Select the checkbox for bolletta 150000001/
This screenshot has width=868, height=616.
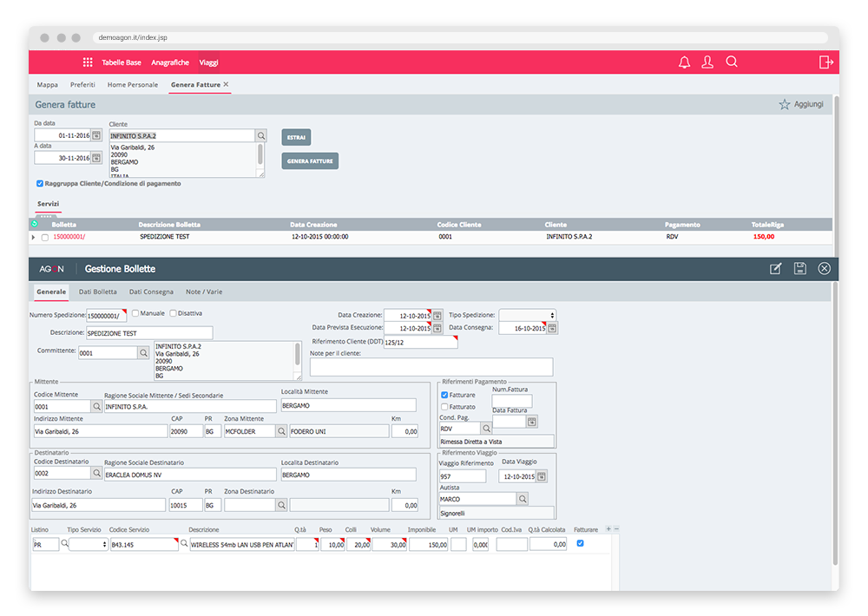[x=45, y=238]
